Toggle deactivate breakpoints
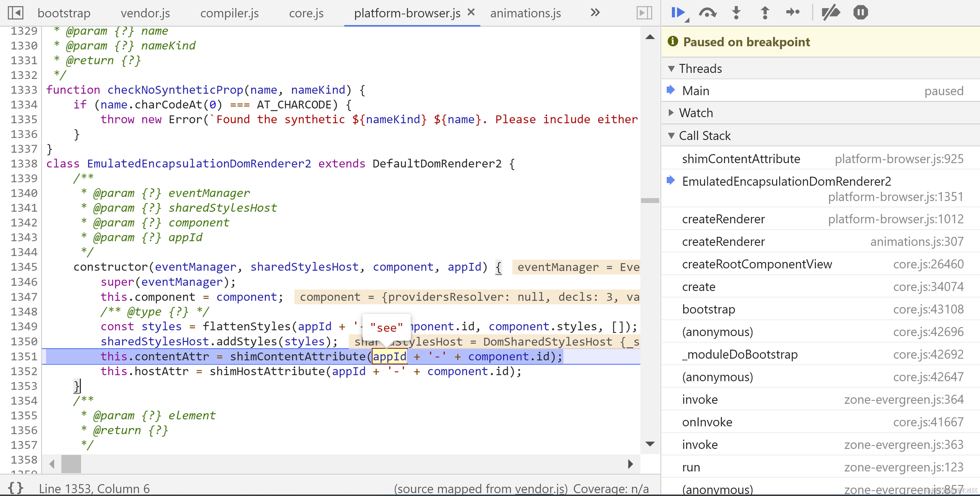Image resolution: width=980 pixels, height=496 pixels. tap(831, 13)
